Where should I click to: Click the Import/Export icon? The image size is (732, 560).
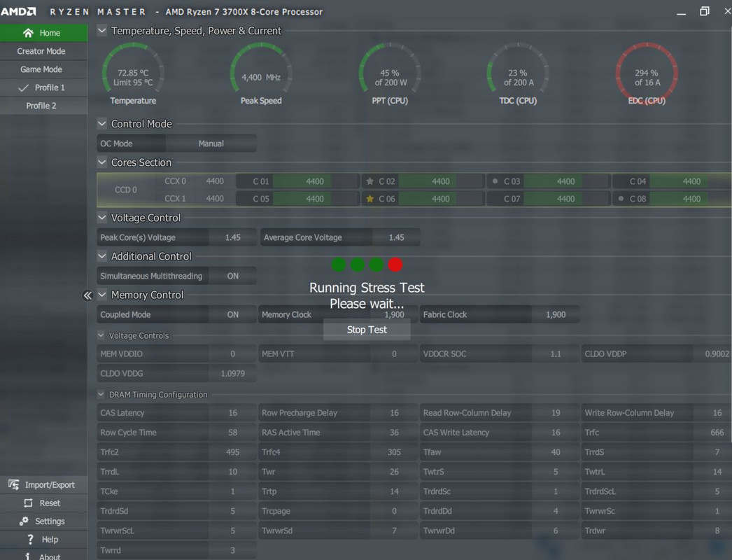(13, 485)
